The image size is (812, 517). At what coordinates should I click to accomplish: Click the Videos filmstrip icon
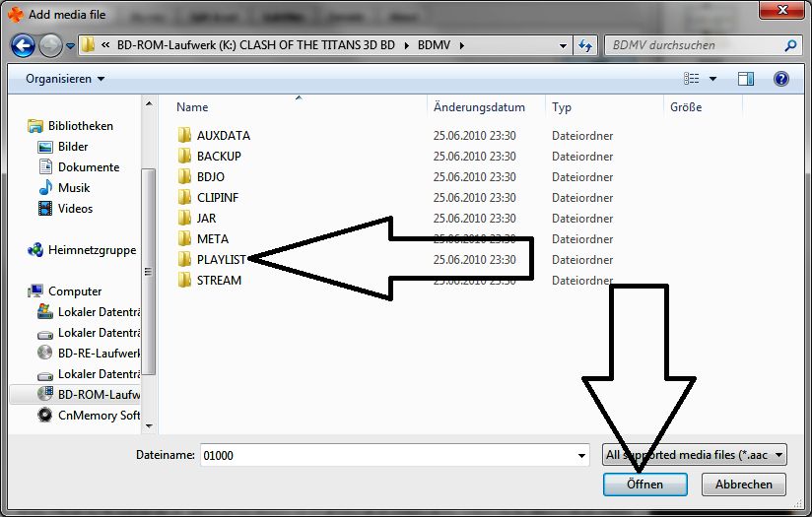[45, 209]
